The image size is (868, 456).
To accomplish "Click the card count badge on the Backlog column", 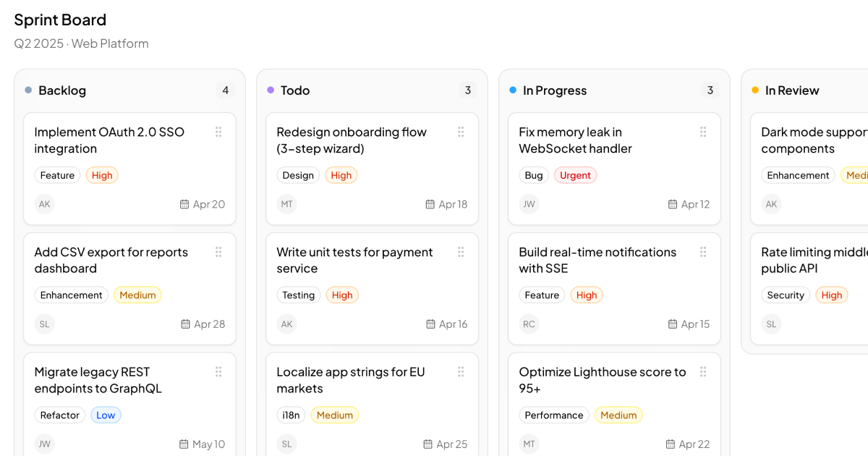I will coord(225,90).
